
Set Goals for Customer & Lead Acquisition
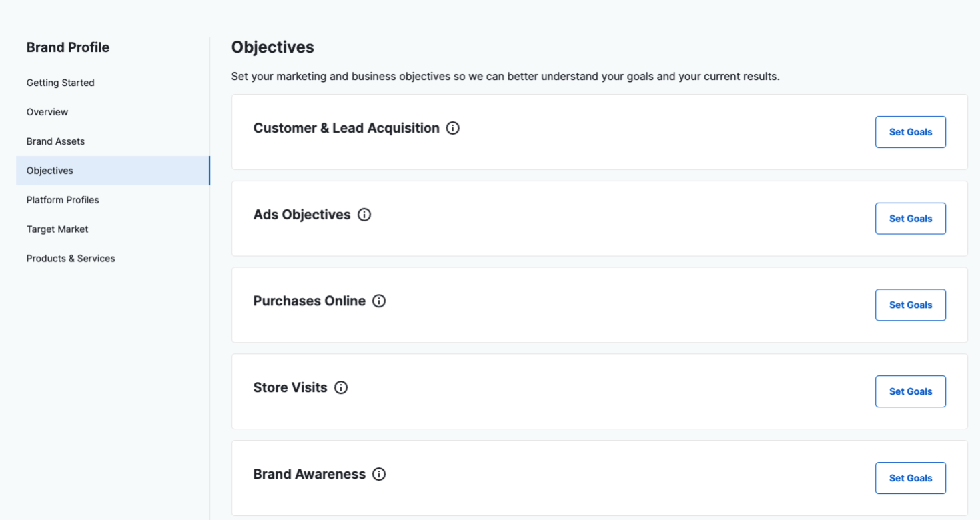(x=910, y=132)
